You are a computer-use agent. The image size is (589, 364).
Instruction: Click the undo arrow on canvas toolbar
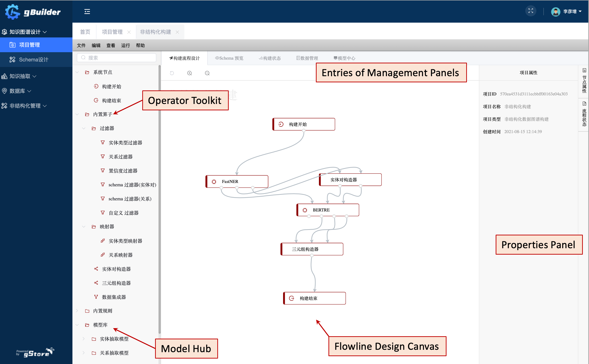172,73
